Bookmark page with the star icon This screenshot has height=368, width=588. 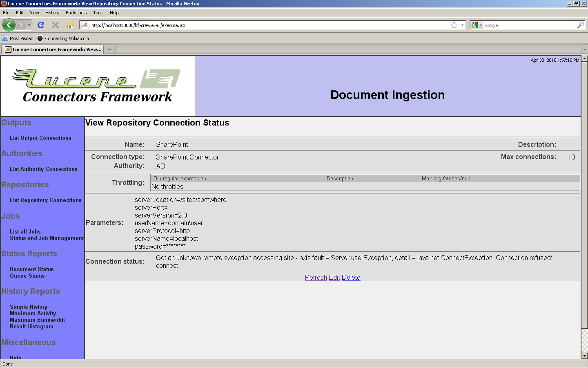(x=454, y=25)
